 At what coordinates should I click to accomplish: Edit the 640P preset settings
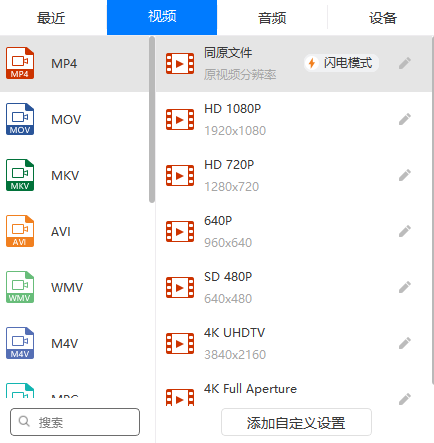(405, 231)
